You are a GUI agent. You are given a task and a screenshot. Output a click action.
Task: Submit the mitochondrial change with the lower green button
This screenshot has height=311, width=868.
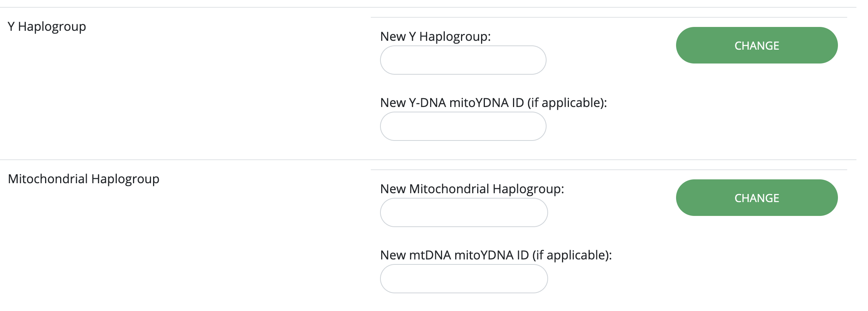757,198
